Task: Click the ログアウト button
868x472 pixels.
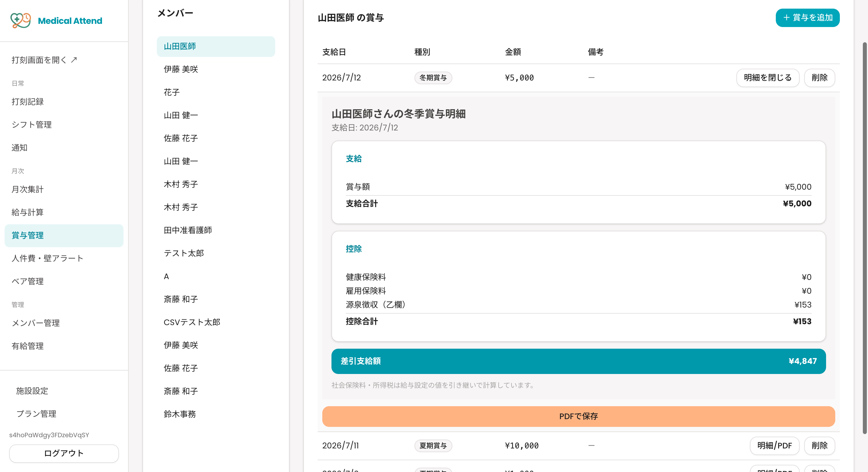Action: 64,453
